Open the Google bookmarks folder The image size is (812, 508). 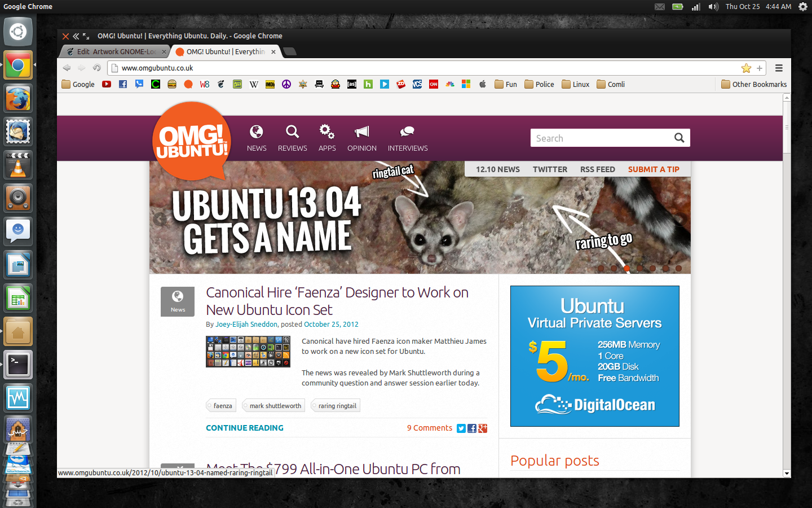click(x=78, y=84)
